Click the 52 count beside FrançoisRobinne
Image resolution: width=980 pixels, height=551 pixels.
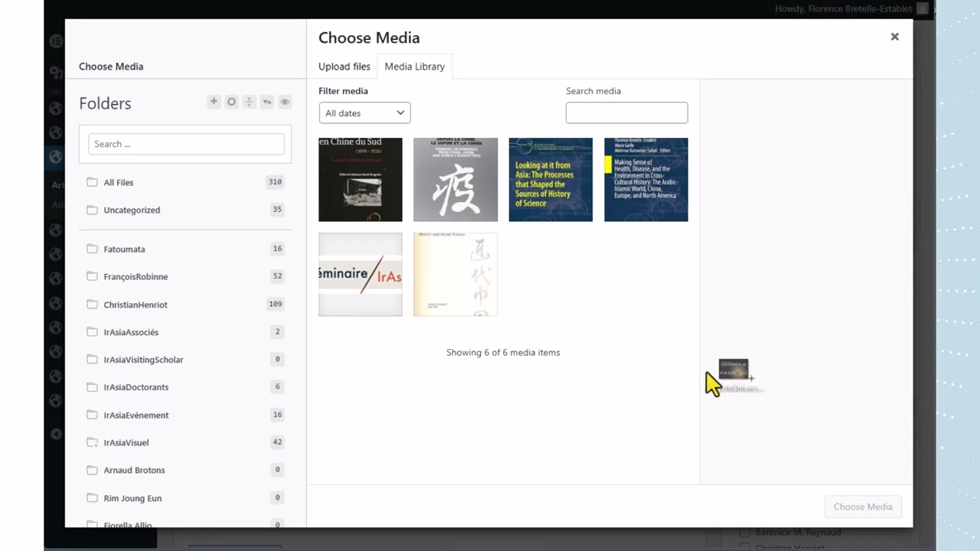277,276
